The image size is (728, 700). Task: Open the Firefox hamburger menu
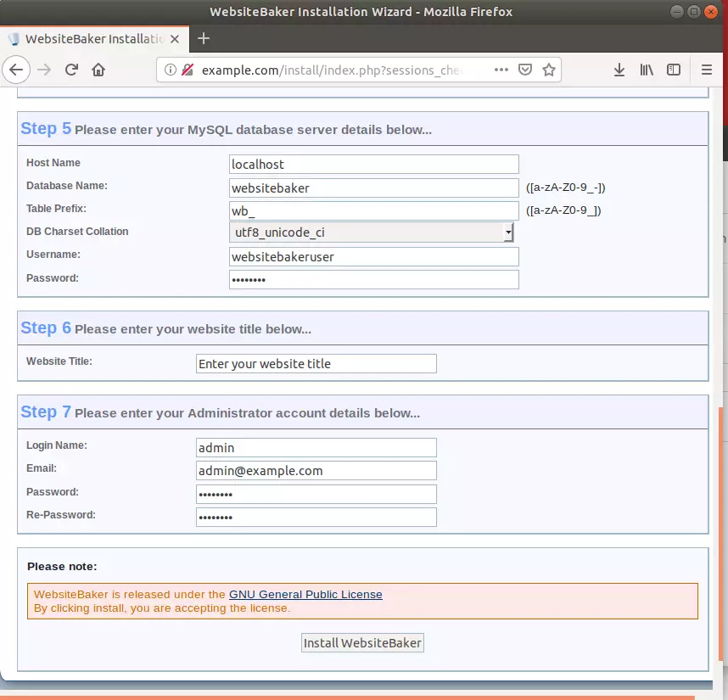coord(706,70)
